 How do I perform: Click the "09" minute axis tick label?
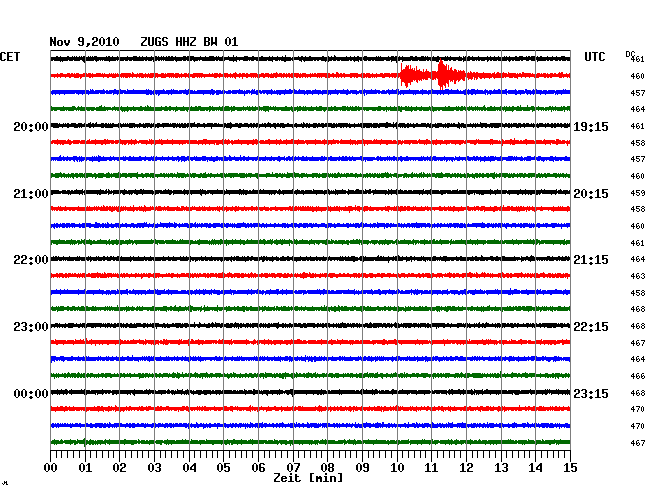click(x=362, y=468)
